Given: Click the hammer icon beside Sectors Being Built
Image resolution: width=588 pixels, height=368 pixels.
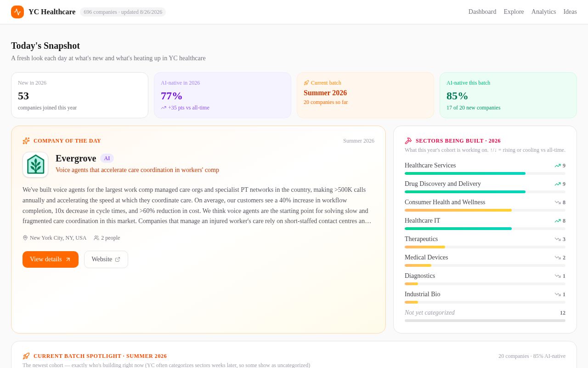Looking at the screenshot, I should pyautogui.click(x=408, y=141).
